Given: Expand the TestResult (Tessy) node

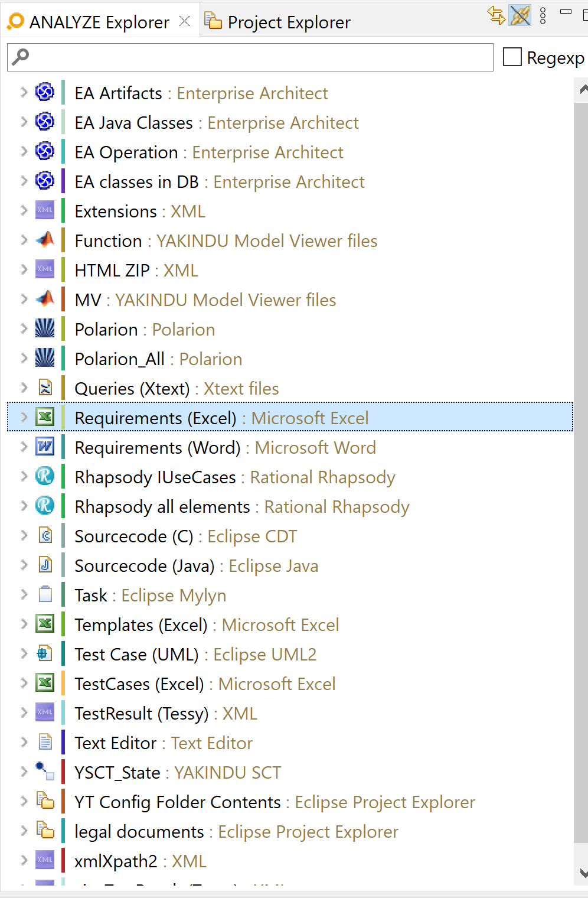Looking at the screenshot, I should point(24,712).
